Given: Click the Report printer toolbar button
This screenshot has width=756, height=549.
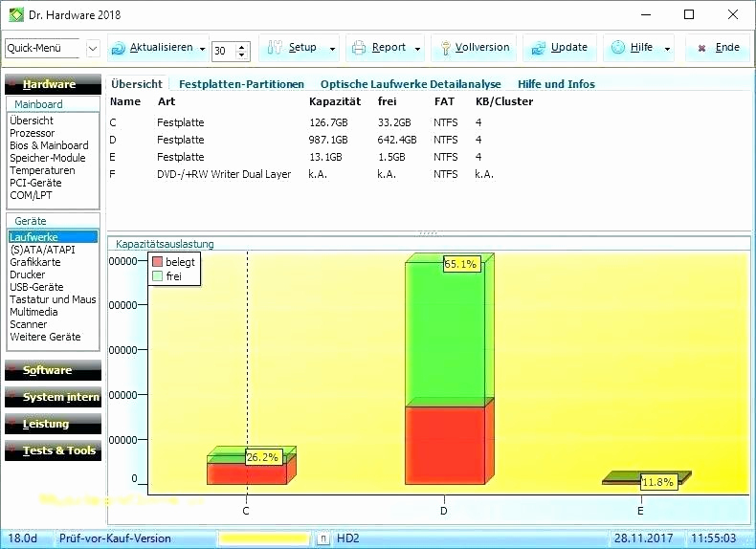Looking at the screenshot, I should point(379,48).
